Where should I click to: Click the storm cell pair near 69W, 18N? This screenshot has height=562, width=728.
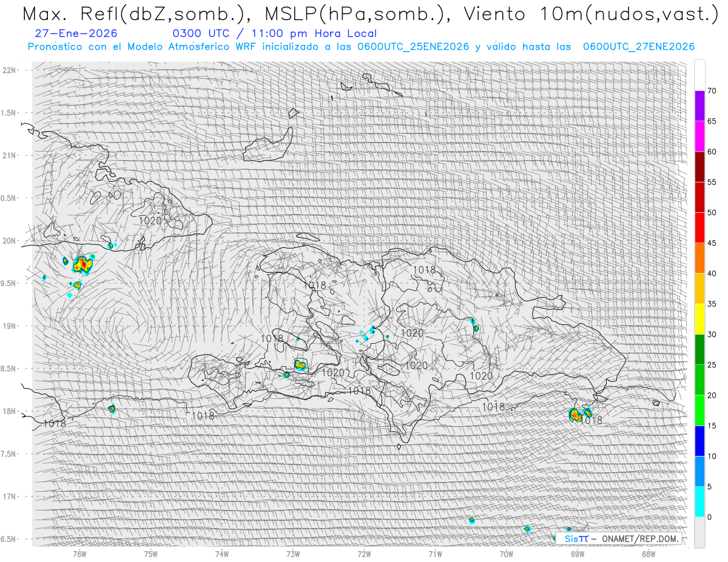[581, 415]
